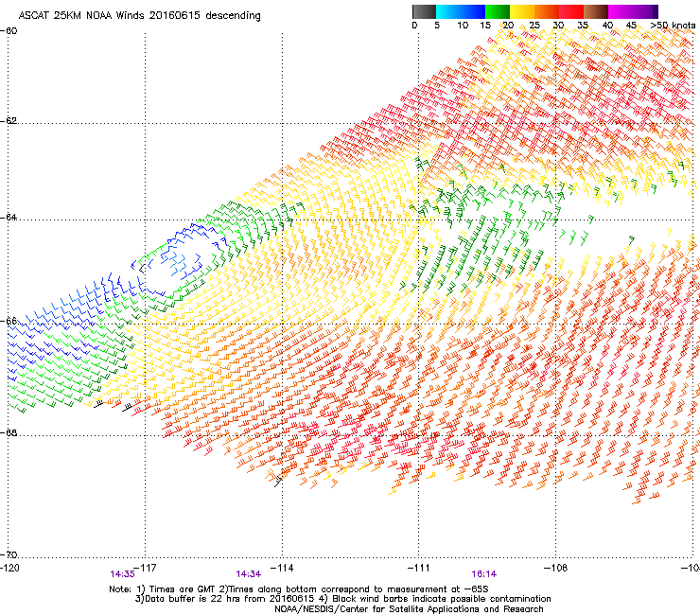The height and width of the screenshot is (615, 700).
Task: Click the ASCAT 25KM NOAA Winds title
Action: 139,15
